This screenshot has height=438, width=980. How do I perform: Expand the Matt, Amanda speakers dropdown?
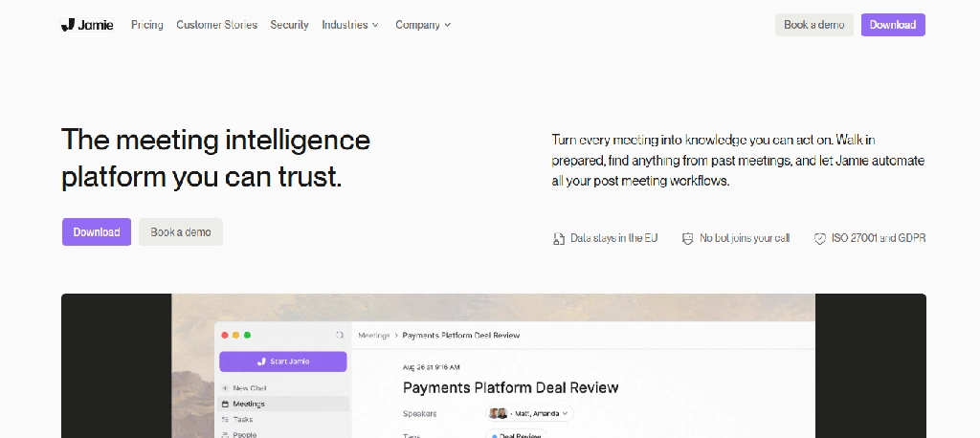[x=529, y=414]
